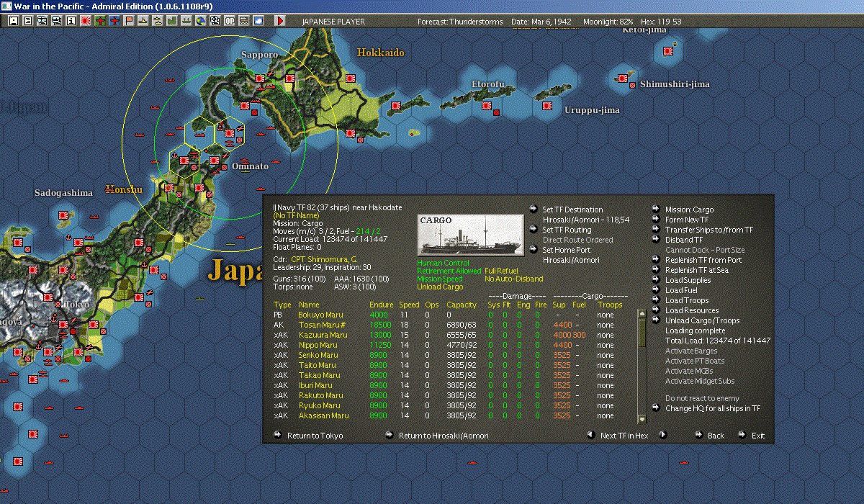This screenshot has height=504, width=864.
Task: Click the weather cloud toolbar icon
Action: (x=258, y=21)
